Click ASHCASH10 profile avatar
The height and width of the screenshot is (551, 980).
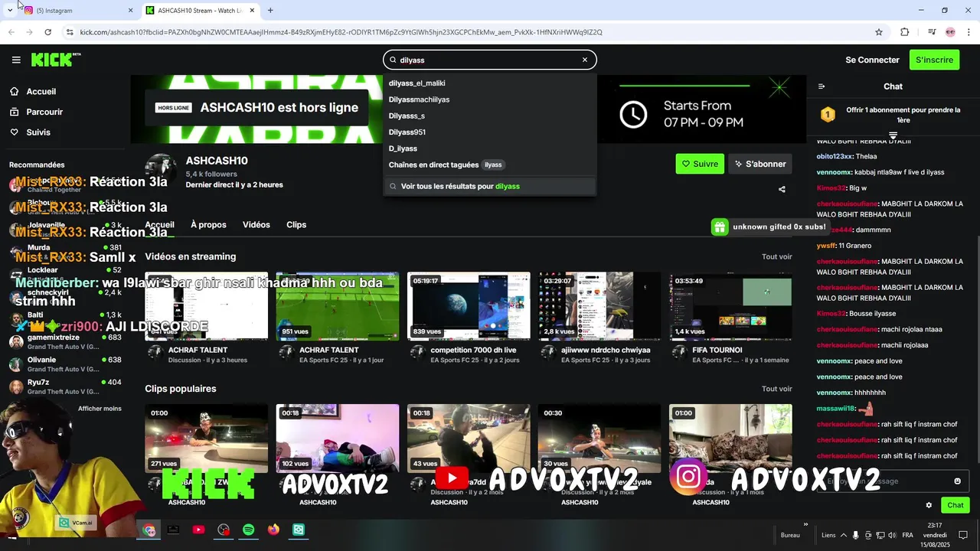tap(161, 169)
